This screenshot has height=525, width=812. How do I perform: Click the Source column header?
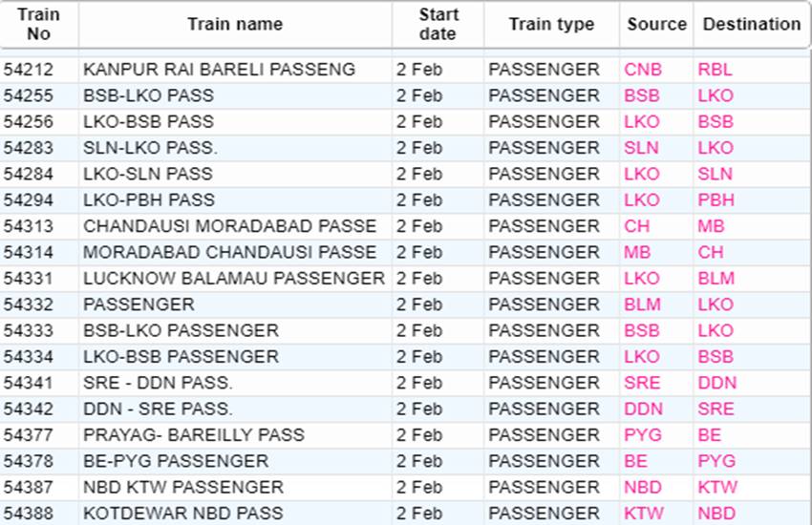pos(656,24)
